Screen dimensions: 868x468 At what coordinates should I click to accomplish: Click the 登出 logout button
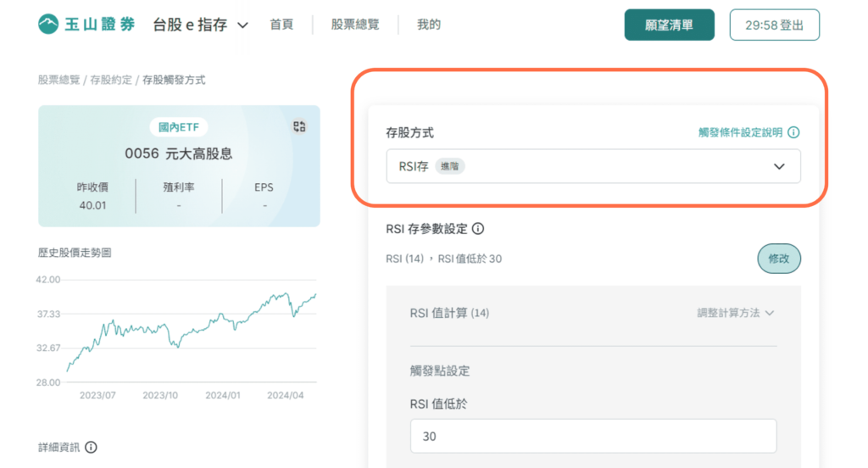(775, 25)
